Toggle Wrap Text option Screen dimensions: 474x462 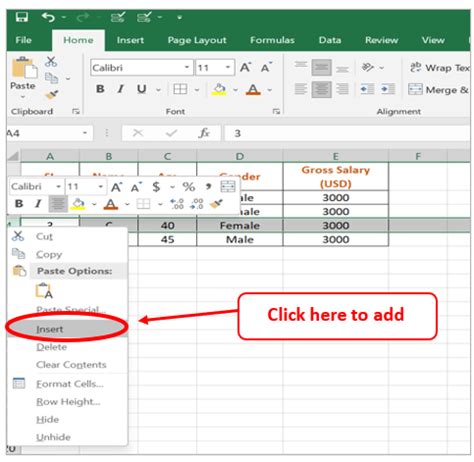440,68
